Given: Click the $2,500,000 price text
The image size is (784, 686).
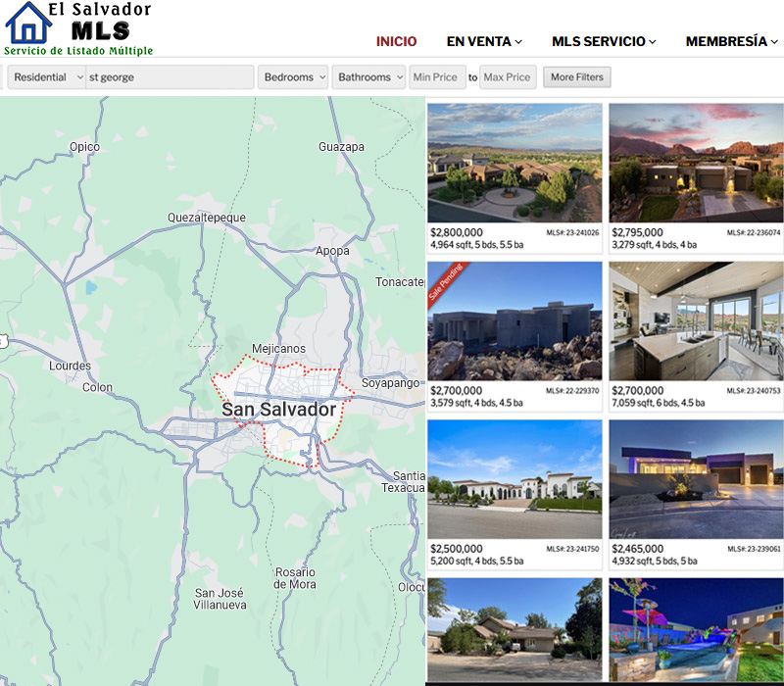Looking at the screenshot, I should point(457,549).
